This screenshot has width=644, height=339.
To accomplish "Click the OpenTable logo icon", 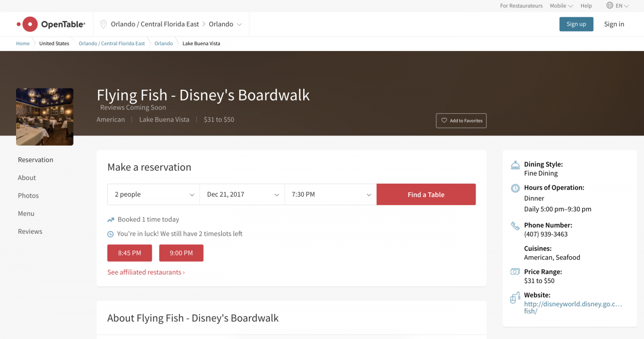I will tap(28, 24).
